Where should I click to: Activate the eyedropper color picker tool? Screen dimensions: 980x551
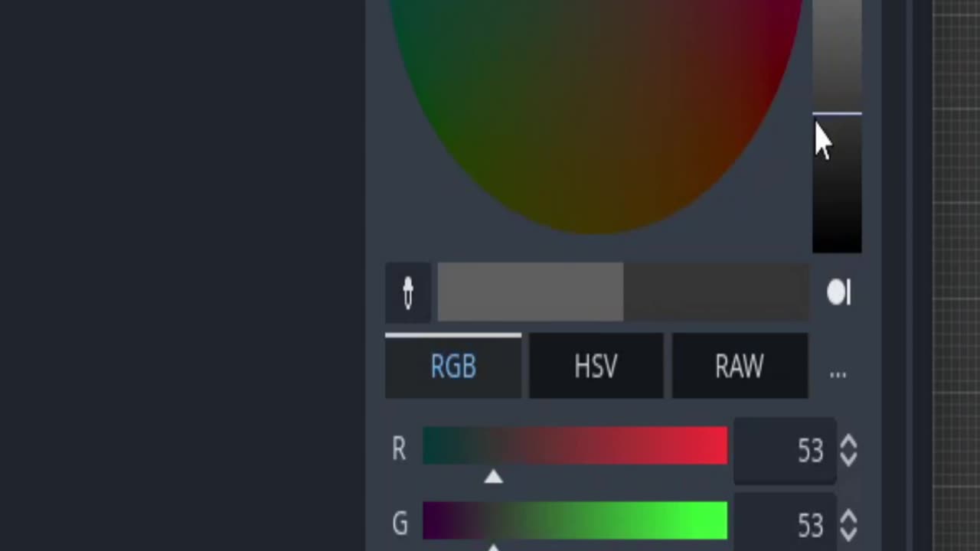point(408,292)
